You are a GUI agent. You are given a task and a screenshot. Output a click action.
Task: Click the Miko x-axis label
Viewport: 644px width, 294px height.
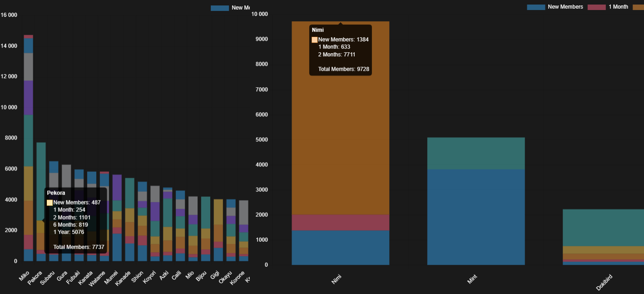tap(24, 277)
